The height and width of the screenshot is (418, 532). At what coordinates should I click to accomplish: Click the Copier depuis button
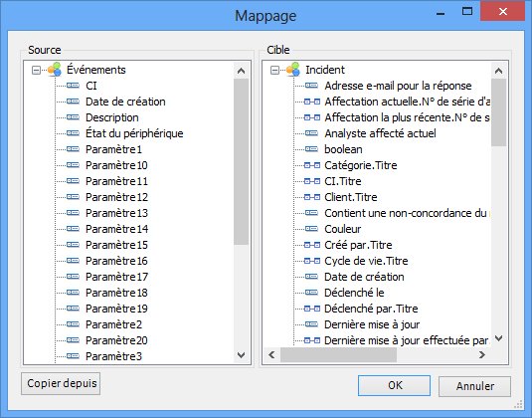61,384
